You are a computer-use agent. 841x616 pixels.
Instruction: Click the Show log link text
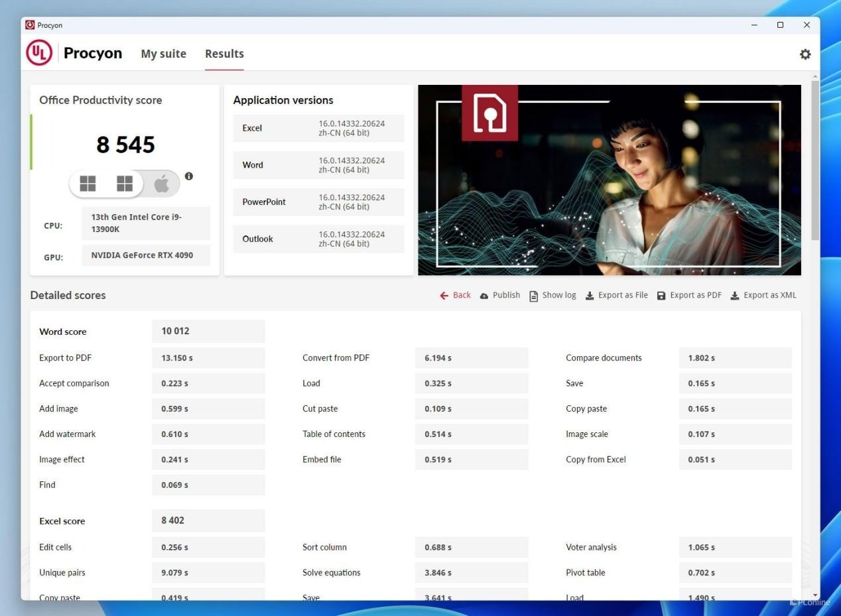[558, 295]
